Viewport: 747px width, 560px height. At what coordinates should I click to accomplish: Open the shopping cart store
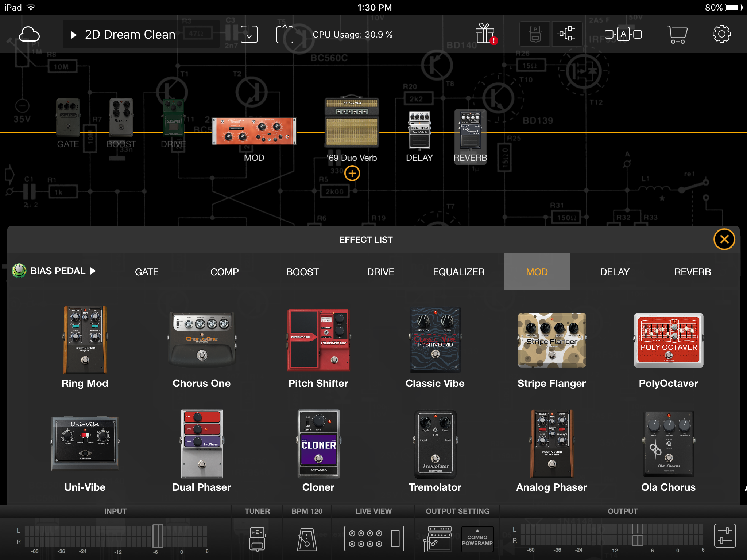click(x=677, y=35)
